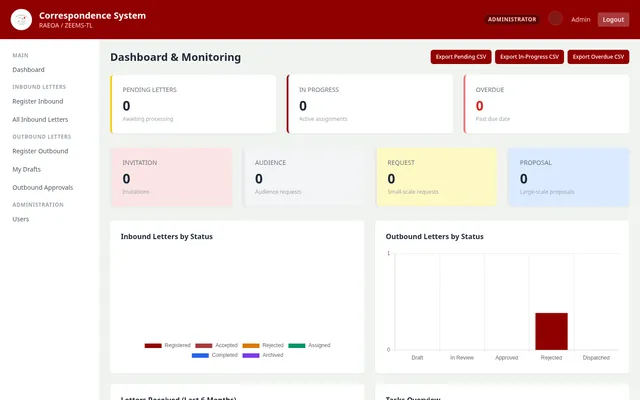Click the ADMINISTRATOR role badge
Image resolution: width=640 pixels, height=400 pixels.
(512, 19)
